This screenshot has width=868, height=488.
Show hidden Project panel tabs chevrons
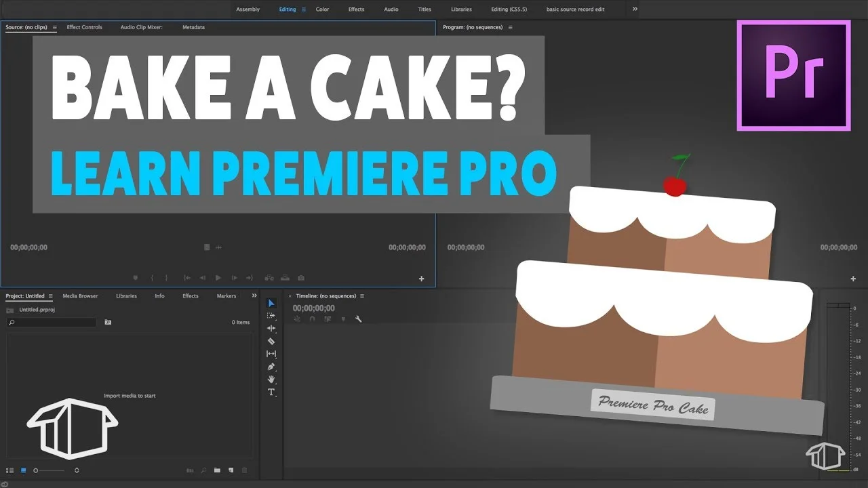[254, 296]
